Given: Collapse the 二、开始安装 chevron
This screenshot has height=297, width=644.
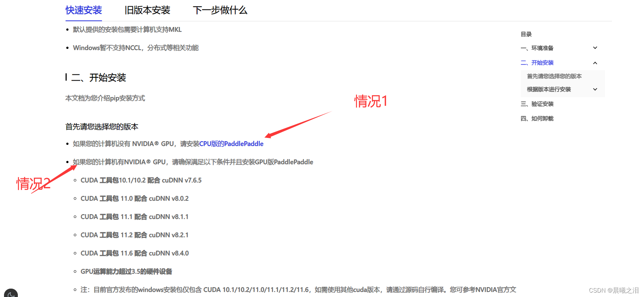Looking at the screenshot, I should 595,63.
